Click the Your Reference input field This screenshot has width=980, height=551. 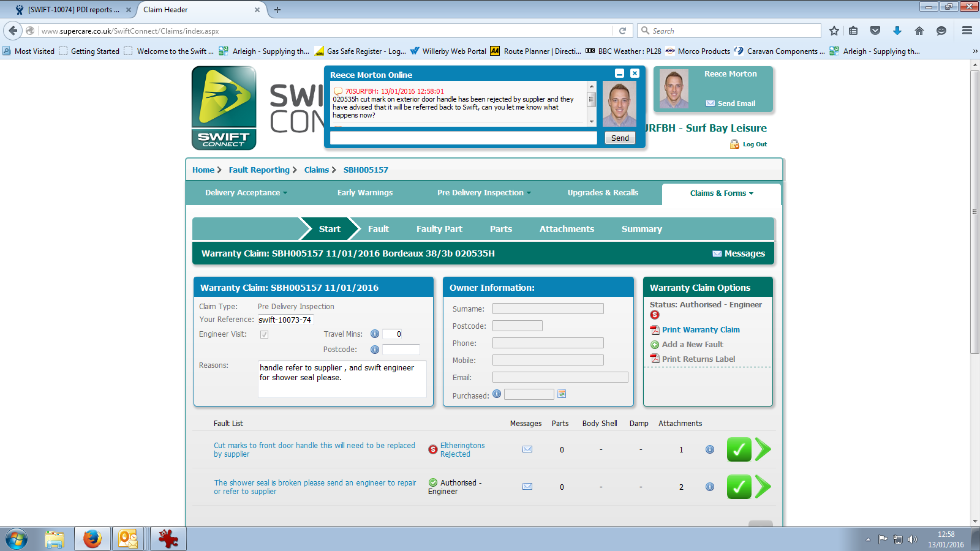pyautogui.click(x=285, y=320)
